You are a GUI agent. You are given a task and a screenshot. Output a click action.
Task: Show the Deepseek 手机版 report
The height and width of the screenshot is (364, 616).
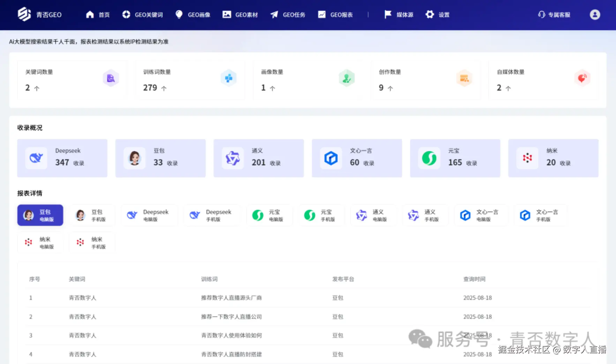tap(212, 215)
